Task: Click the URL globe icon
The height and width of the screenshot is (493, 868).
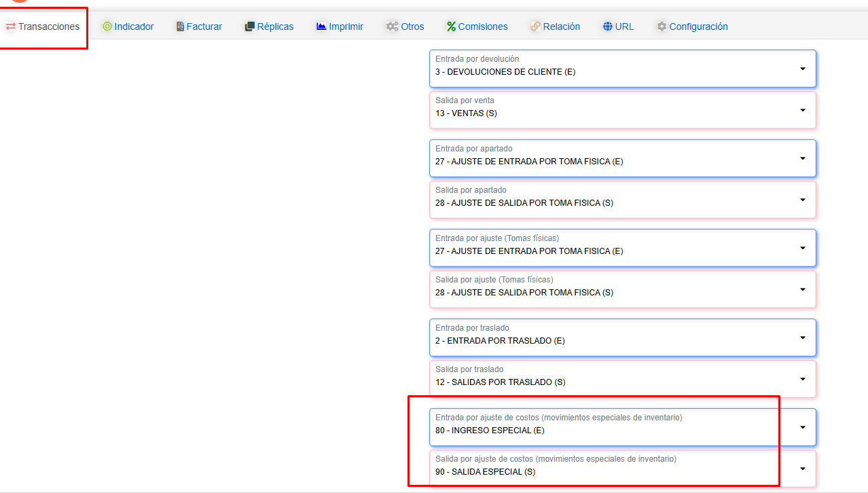Action: pos(607,26)
